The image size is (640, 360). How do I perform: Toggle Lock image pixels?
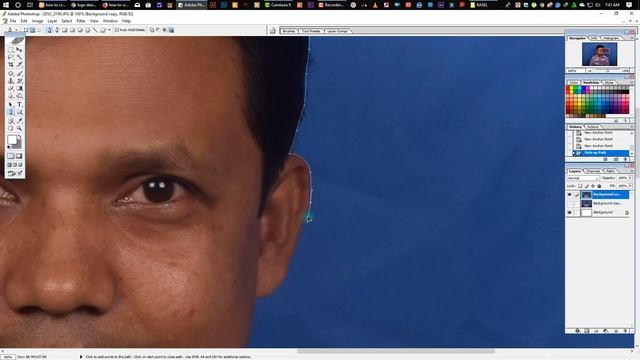587,186
